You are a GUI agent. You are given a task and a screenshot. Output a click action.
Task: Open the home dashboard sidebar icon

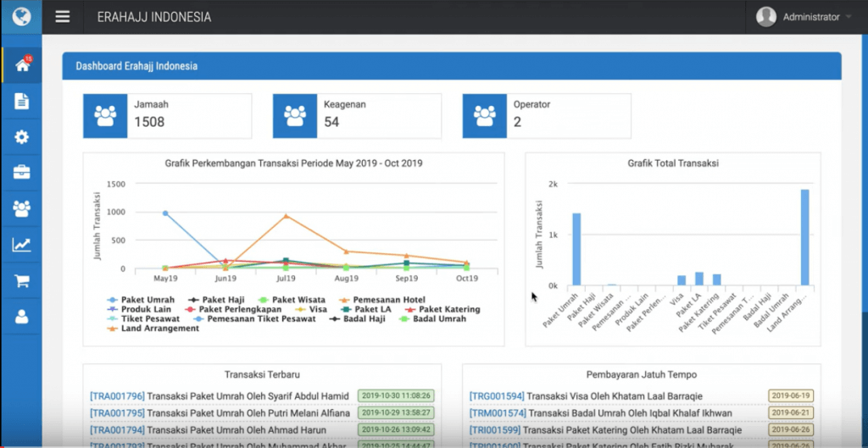point(21,66)
